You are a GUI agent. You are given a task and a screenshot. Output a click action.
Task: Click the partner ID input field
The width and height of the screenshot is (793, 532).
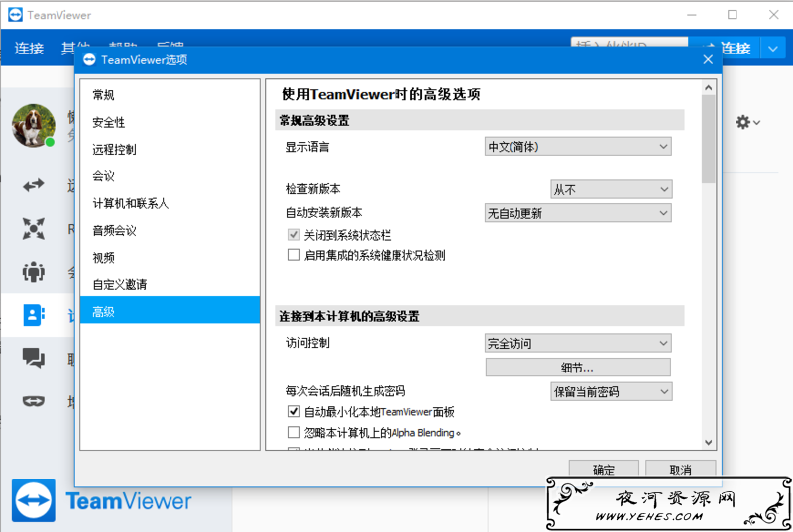tap(629, 42)
